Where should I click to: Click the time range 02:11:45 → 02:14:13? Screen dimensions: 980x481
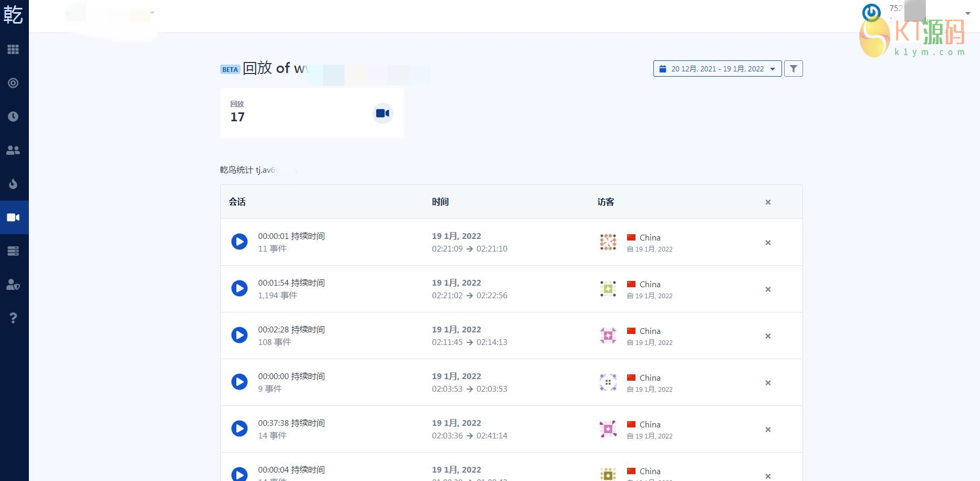click(x=470, y=342)
